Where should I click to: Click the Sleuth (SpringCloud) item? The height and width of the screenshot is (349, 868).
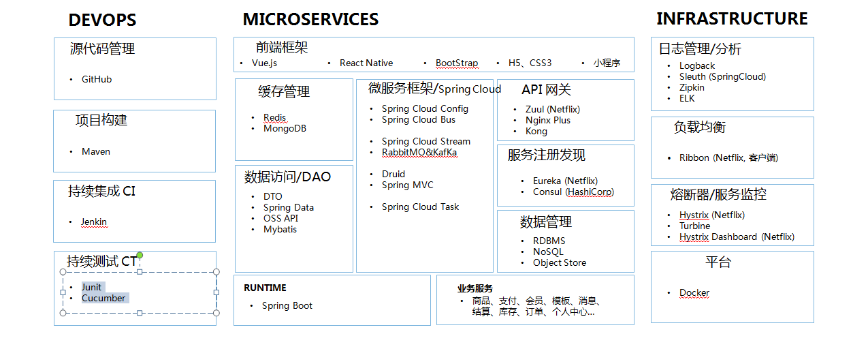point(722,76)
